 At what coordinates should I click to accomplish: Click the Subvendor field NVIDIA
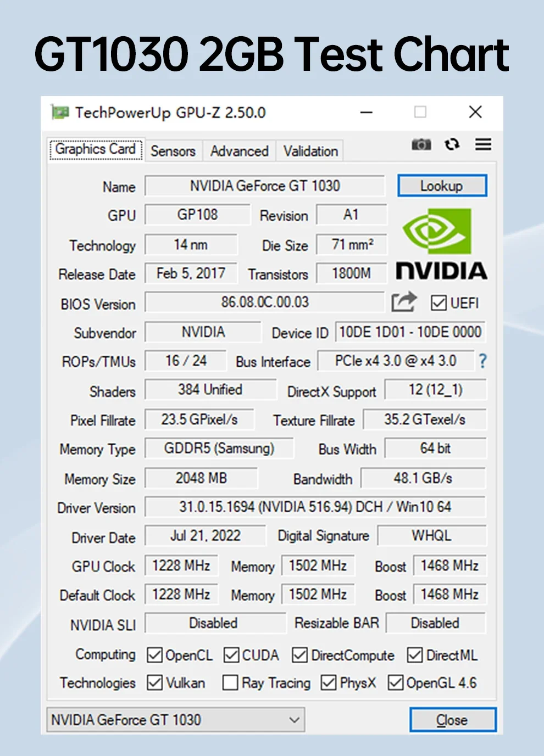(x=203, y=332)
